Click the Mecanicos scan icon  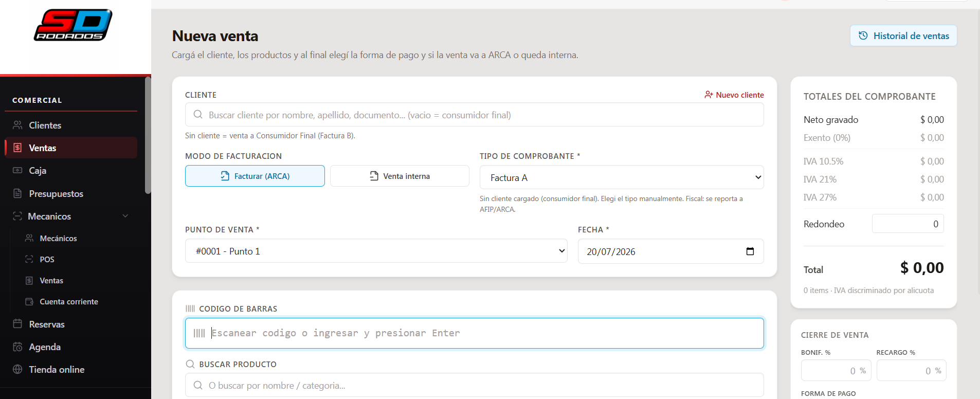coord(17,216)
